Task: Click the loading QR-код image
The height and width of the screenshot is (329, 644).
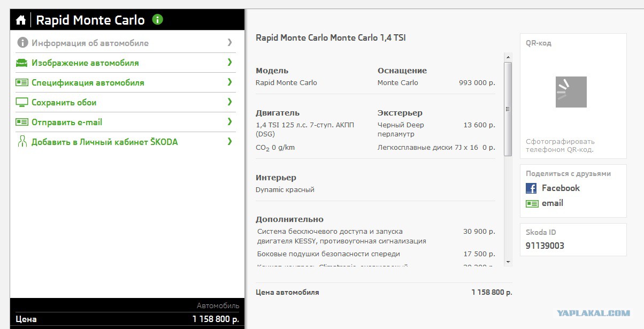Action: point(571,91)
